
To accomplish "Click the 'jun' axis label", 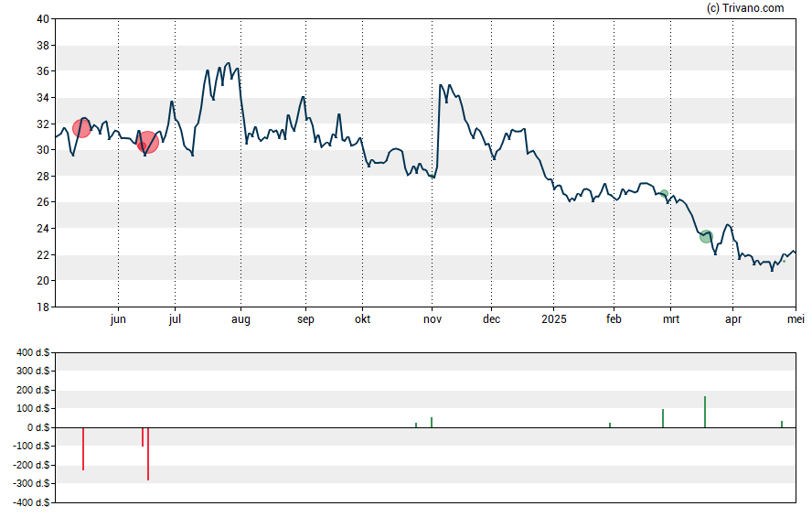I will pyautogui.click(x=118, y=319).
